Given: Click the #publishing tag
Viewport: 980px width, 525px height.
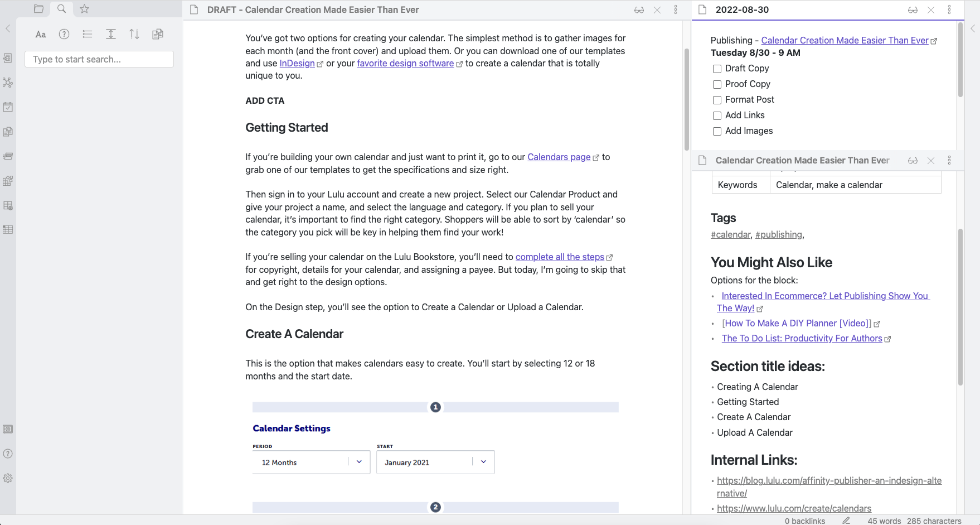Looking at the screenshot, I should coord(778,234).
